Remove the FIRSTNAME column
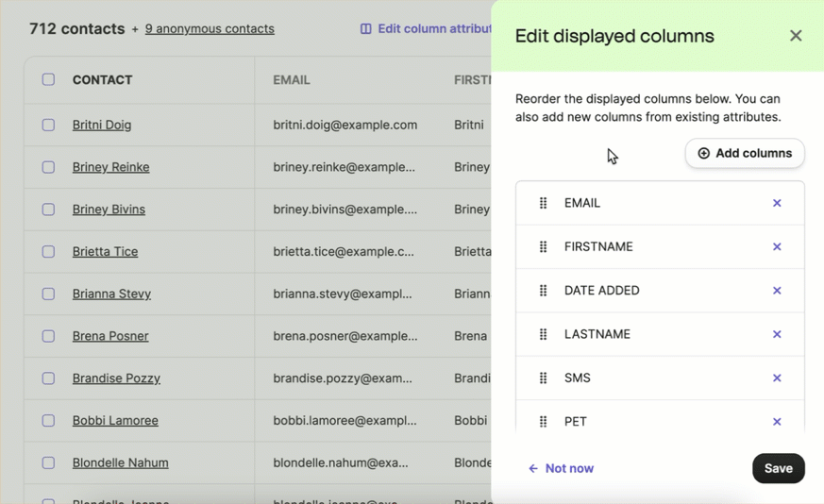The width and height of the screenshot is (824, 504). click(777, 246)
